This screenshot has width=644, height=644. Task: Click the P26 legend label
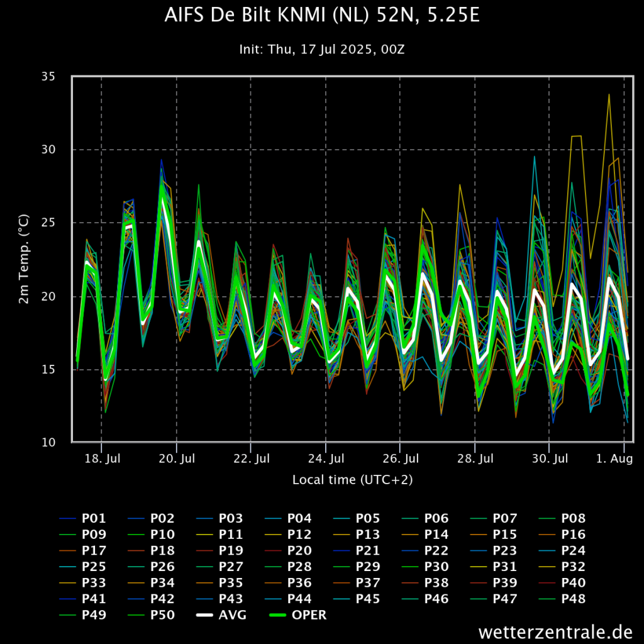coord(163,567)
